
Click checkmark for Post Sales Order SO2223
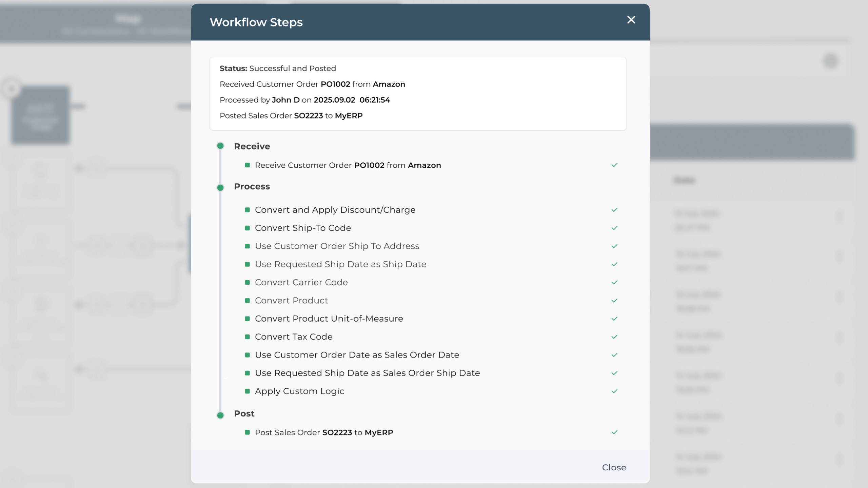614,432
